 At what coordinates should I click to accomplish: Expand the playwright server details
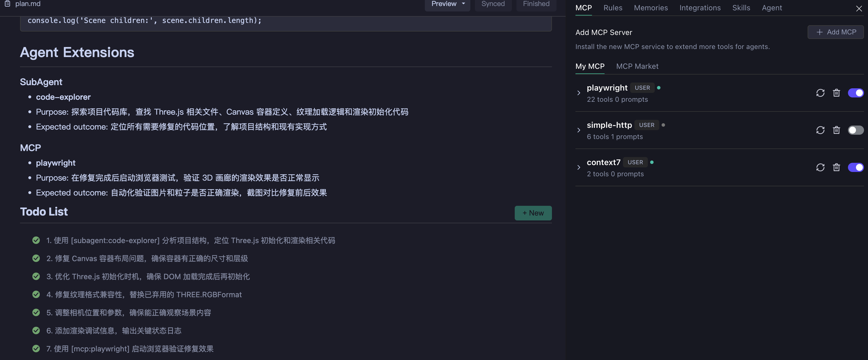tap(579, 93)
